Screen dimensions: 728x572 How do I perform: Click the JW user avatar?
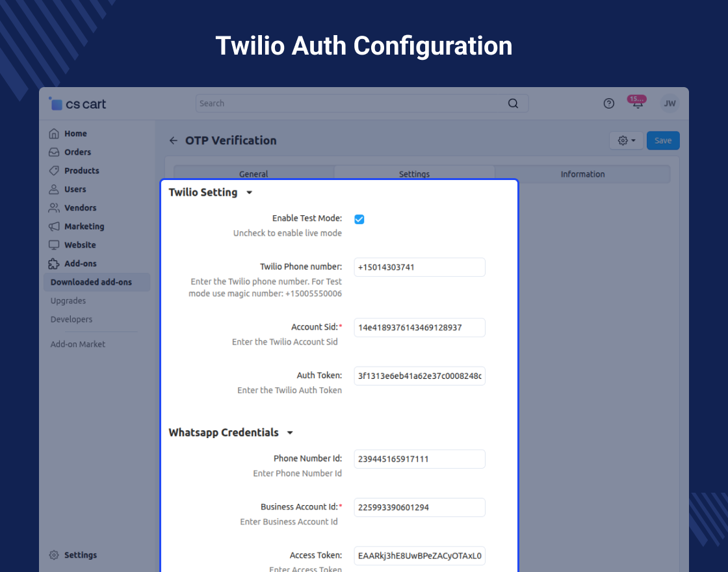click(x=669, y=103)
